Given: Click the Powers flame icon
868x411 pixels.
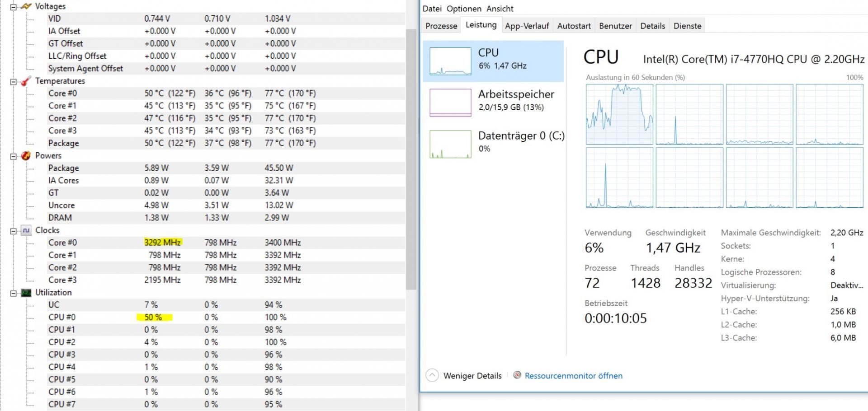Looking at the screenshot, I should pyautogui.click(x=26, y=155).
